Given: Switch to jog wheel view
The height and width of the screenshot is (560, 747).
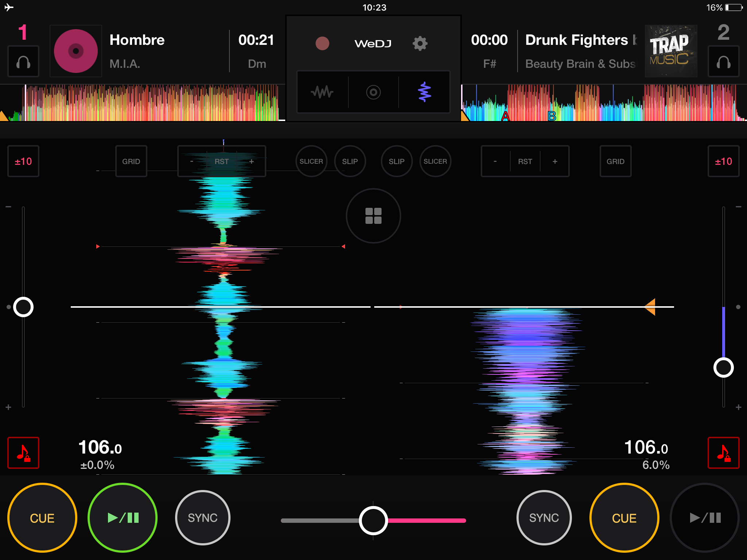Looking at the screenshot, I should pyautogui.click(x=373, y=92).
